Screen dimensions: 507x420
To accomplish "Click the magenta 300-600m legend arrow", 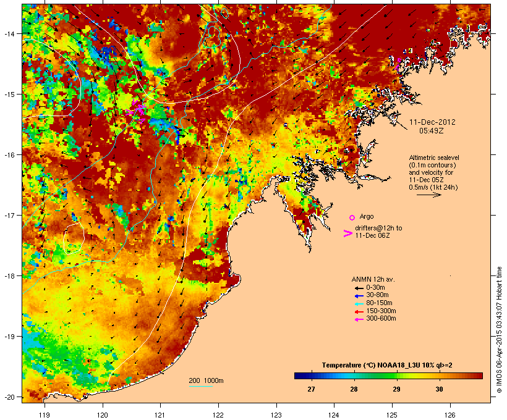I will click(359, 319).
